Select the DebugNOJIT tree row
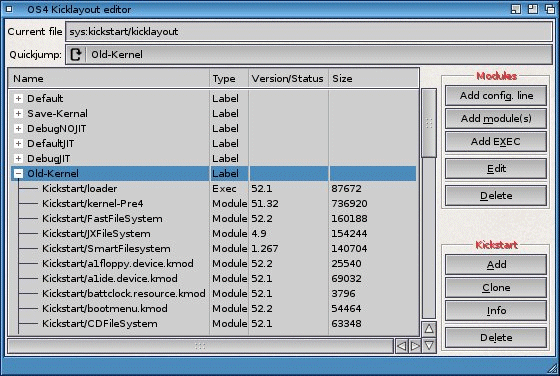 tap(214, 129)
